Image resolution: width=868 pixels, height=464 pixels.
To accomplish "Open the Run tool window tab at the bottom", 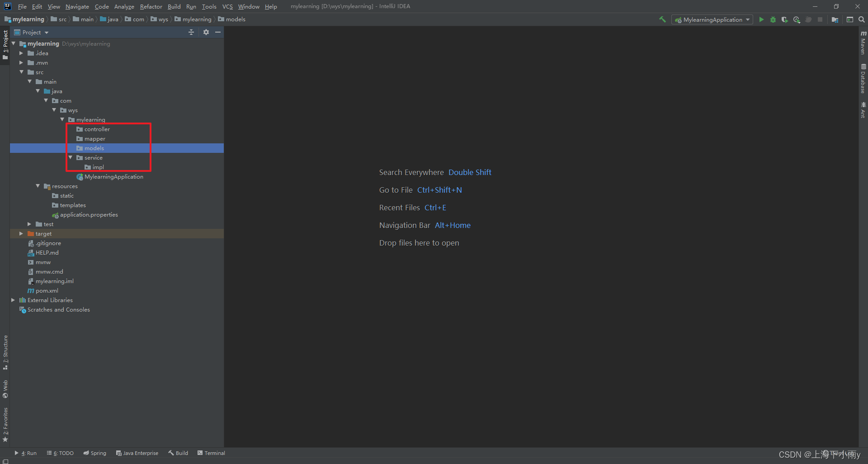I will [x=26, y=453].
